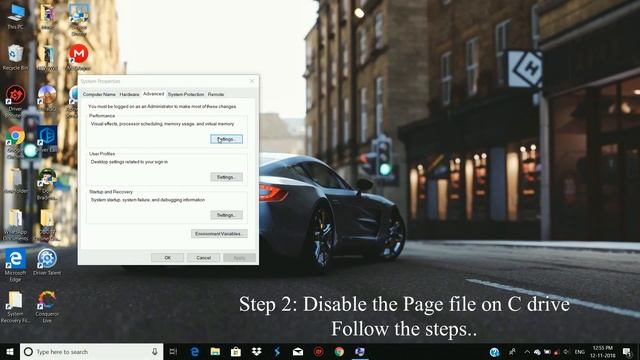Image resolution: width=640 pixels, height=360 pixels.
Task: Select WhatsApp Documents folder icon
Action: tap(16, 225)
